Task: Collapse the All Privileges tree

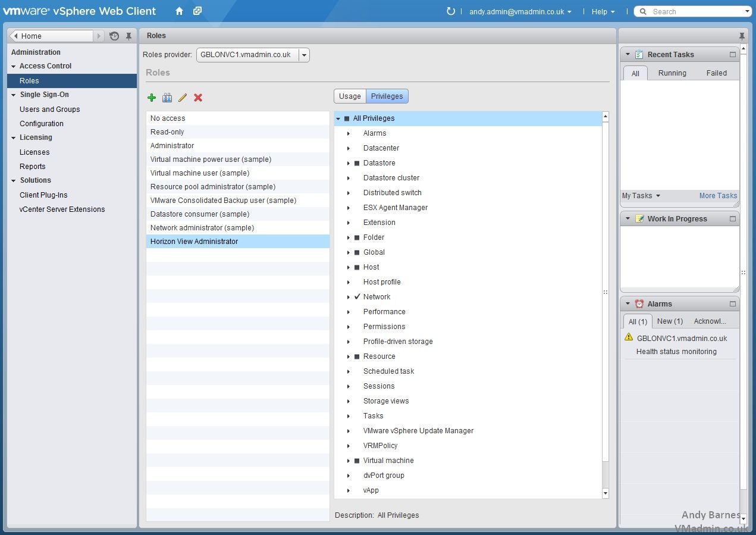Action: point(338,118)
